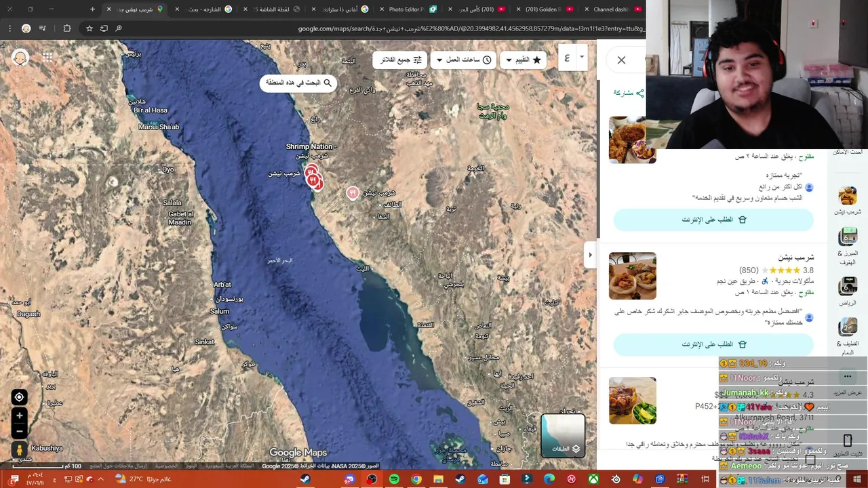
Task: Click first 'الطلب على الإنترنت' order online button
Action: (713, 220)
